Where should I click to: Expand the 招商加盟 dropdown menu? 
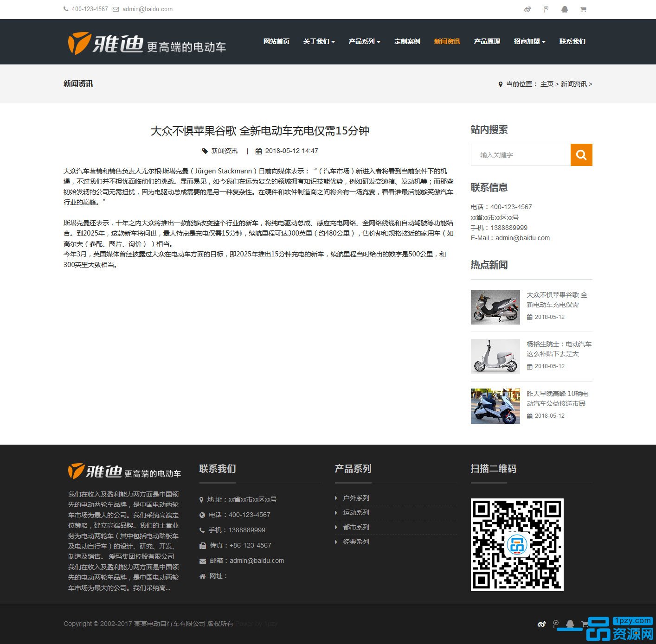[530, 41]
